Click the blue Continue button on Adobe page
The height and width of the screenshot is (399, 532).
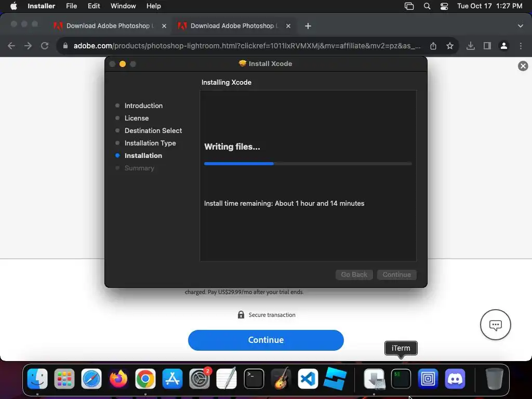[x=265, y=340]
